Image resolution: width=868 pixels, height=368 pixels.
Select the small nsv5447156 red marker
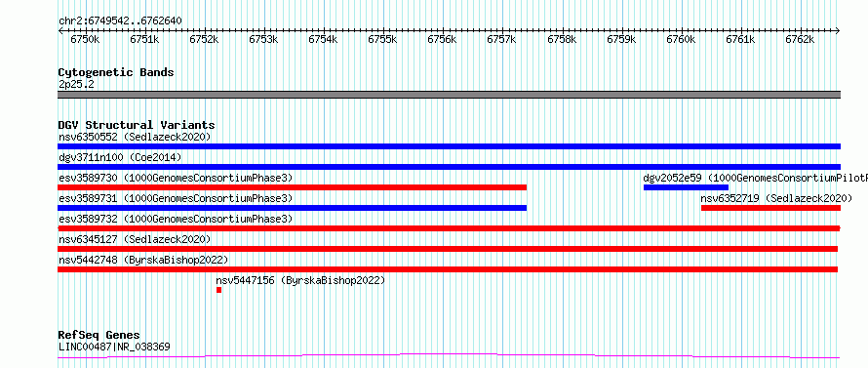219,290
